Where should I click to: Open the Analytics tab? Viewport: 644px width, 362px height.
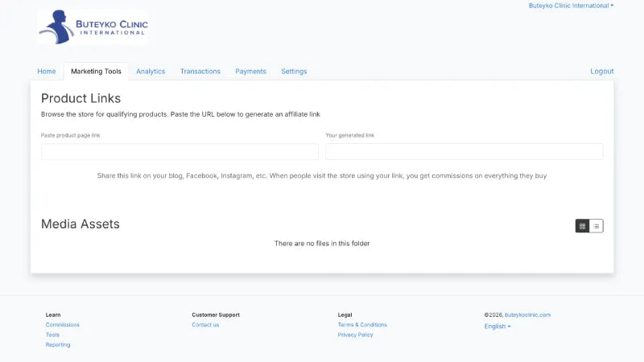[x=151, y=72]
